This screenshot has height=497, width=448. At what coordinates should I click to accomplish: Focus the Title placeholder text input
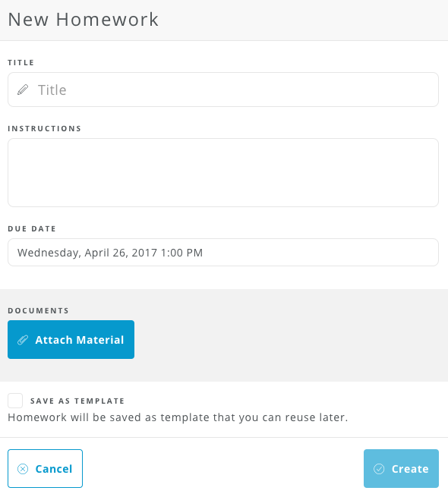click(x=223, y=90)
